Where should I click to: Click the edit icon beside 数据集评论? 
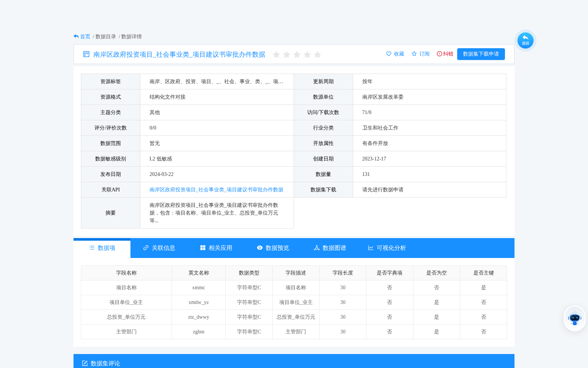click(85, 363)
